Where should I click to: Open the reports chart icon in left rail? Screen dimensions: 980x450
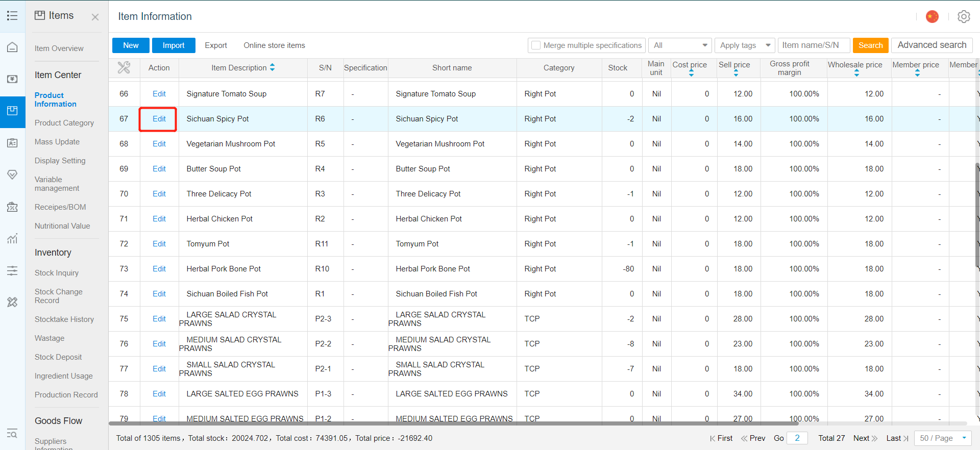pos(12,238)
